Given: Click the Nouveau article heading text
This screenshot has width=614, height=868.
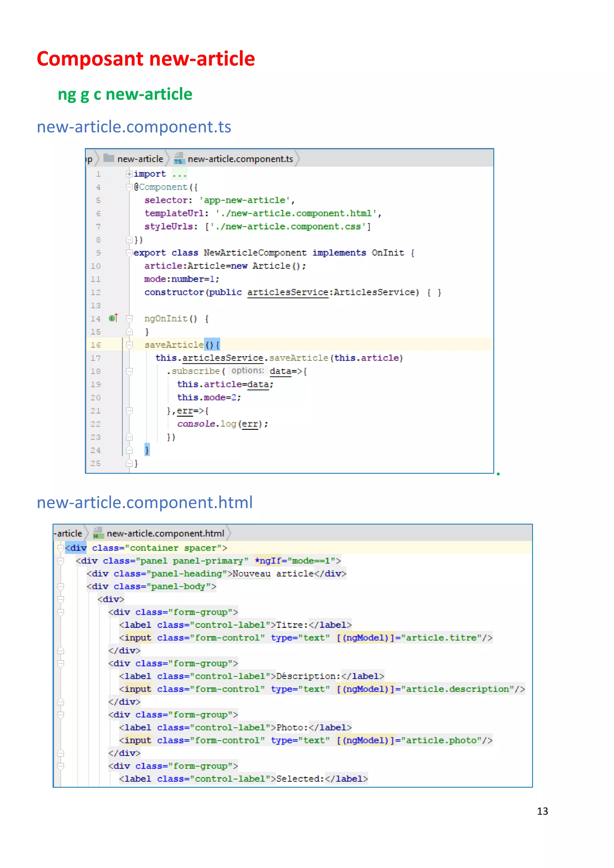Looking at the screenshot, I should click(273, 573).
